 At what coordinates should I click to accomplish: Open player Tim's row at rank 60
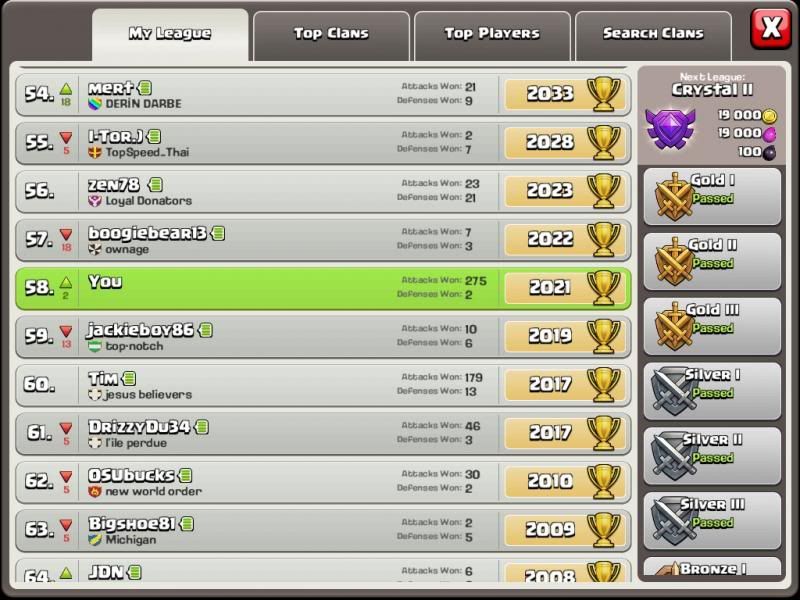(x=323, y=385)
